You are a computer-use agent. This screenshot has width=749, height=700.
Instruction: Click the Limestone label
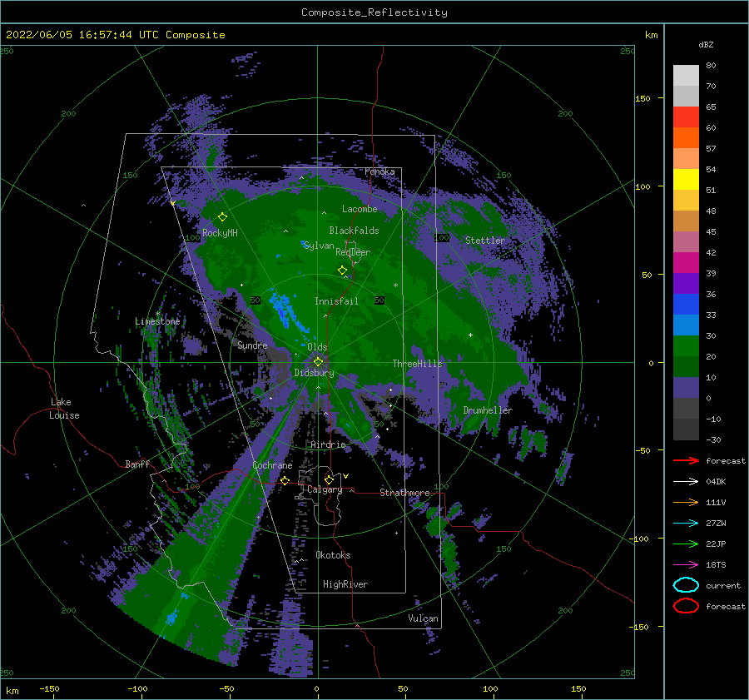(157, 321)
